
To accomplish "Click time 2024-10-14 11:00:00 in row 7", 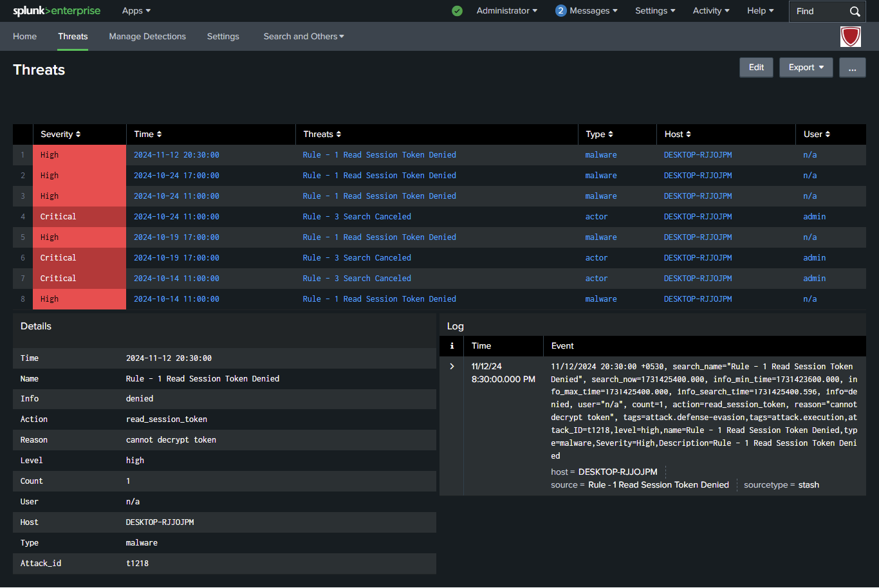I will pos(176,279).
